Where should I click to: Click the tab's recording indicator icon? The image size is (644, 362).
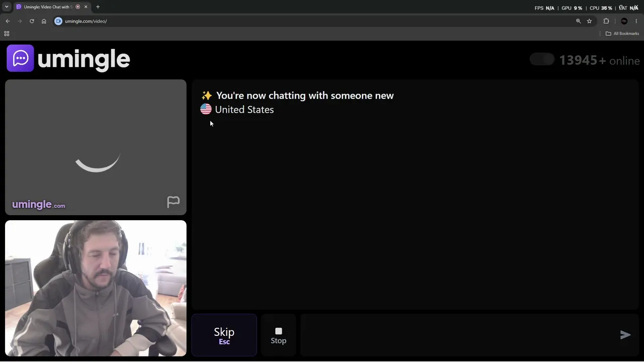tap(77, 7)
